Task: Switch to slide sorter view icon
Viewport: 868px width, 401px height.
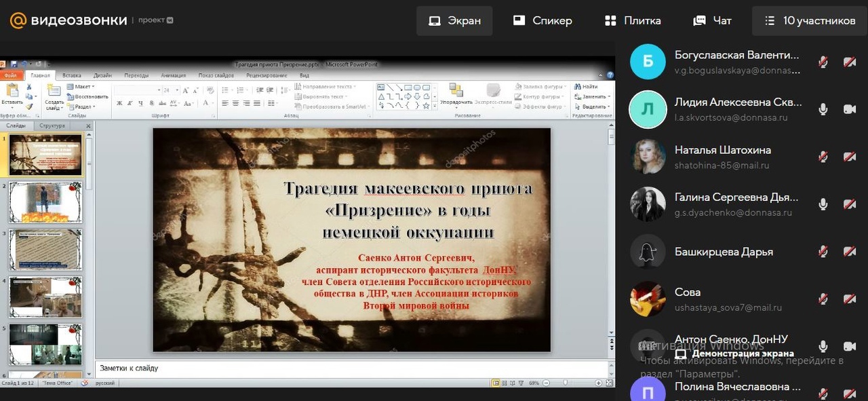Action: [x=505, y=383]
